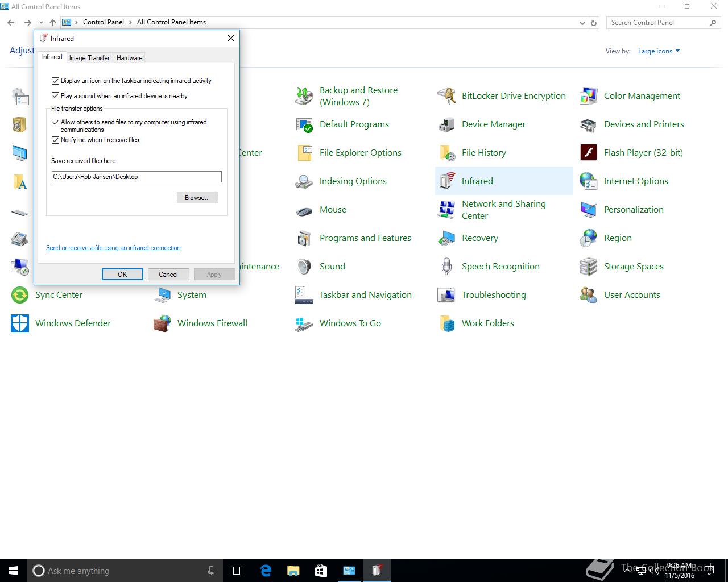Viewport: 728px width, 582px height.
Task: Open the Device Manager icon
Action: tap(446, 124)
